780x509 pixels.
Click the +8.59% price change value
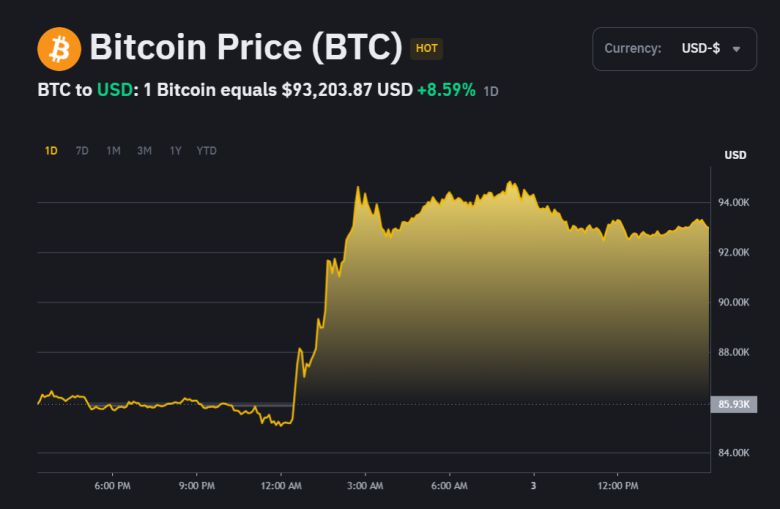[446, 90]
